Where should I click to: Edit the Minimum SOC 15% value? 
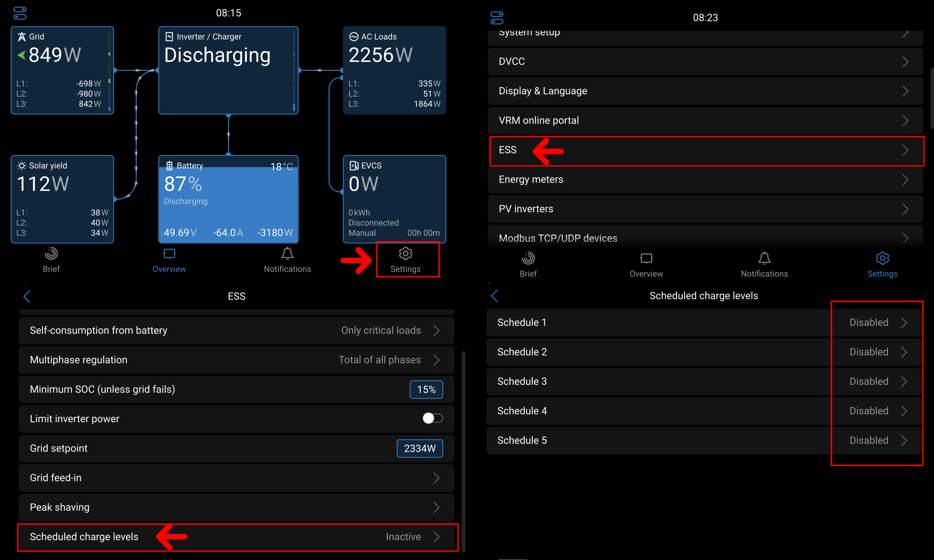point(426,389)
